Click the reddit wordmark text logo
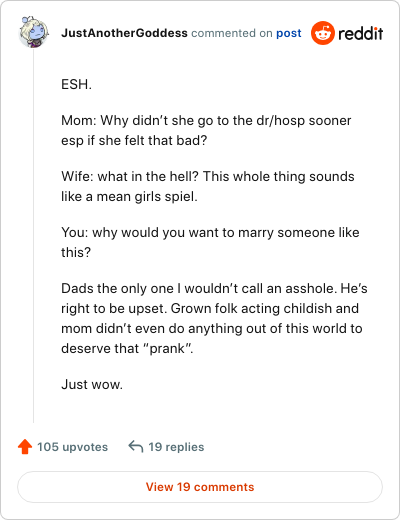 (x=361, y=33)
